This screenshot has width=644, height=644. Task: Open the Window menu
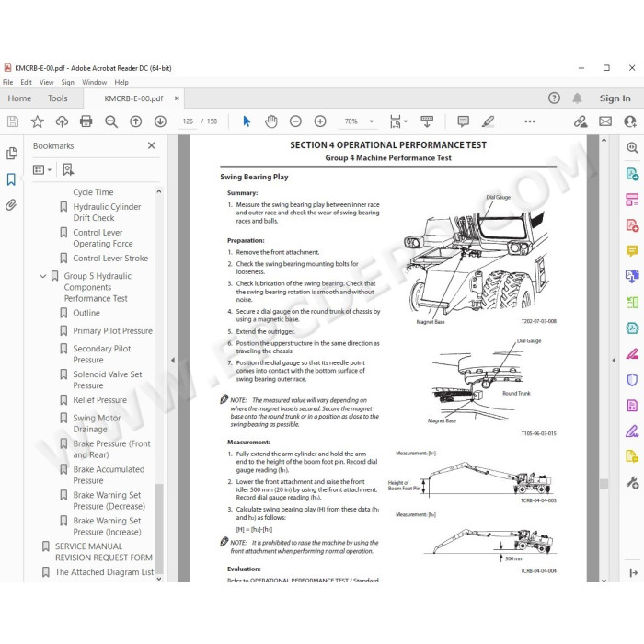coord(95,82)
